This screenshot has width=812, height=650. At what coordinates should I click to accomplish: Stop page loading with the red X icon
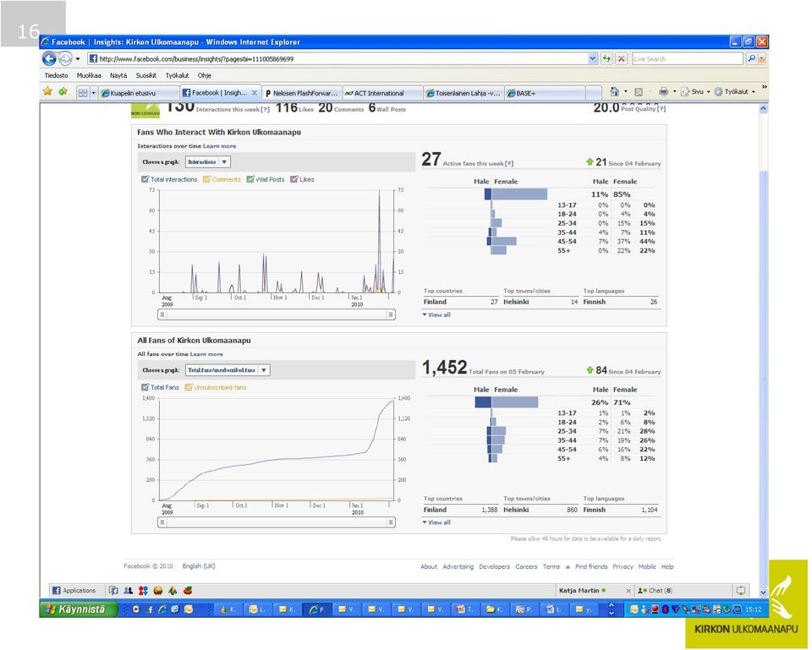(622, 59)
